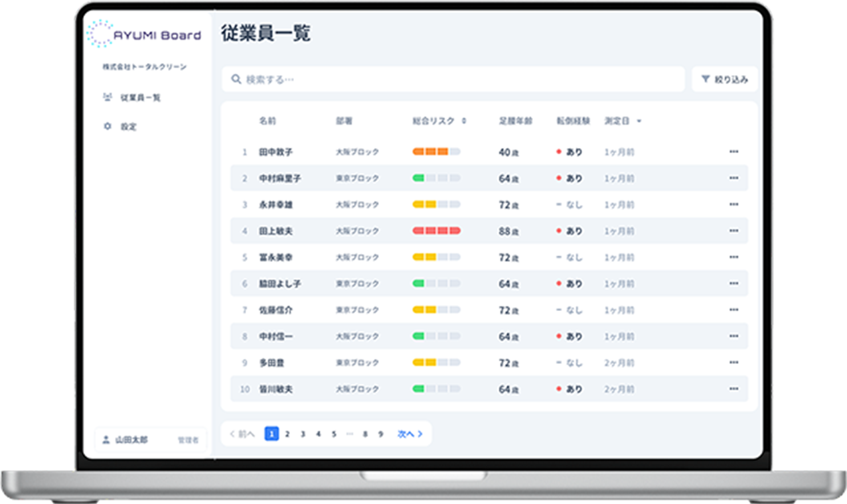Click the user avatar icon beside 山田太郎
The image size is (847, 504).
(x=106, y=440)
